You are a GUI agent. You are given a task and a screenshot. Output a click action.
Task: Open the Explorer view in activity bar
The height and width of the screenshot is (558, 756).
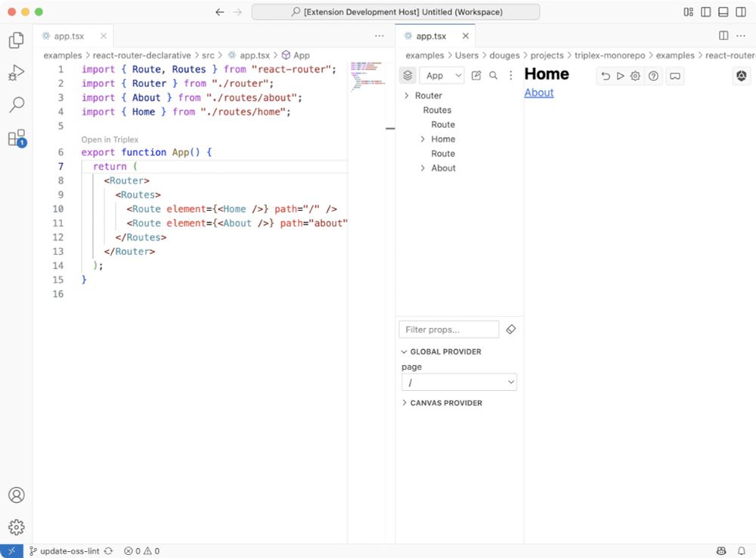point(17,40)
